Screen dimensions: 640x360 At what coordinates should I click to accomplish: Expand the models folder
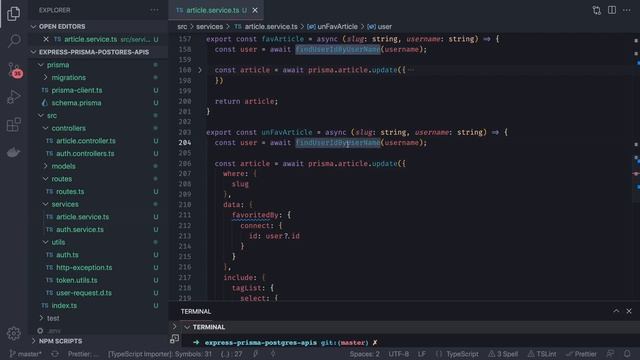[45, 166]
